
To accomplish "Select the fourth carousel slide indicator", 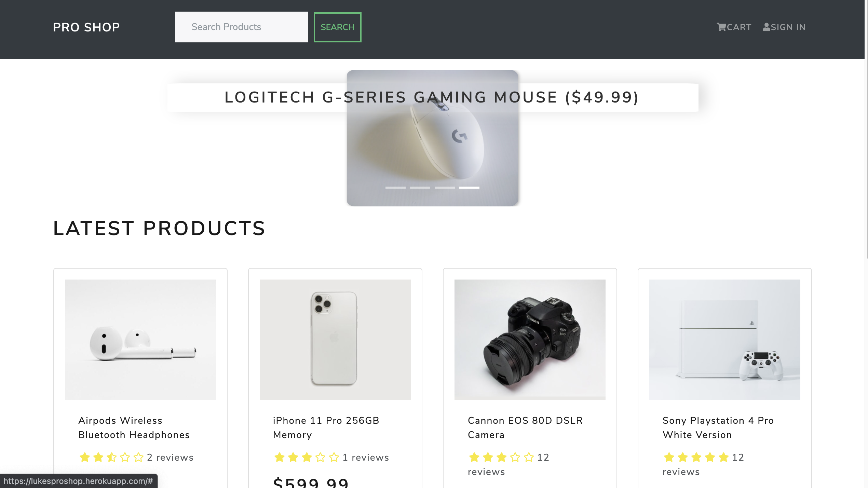I will click(469, 188).
